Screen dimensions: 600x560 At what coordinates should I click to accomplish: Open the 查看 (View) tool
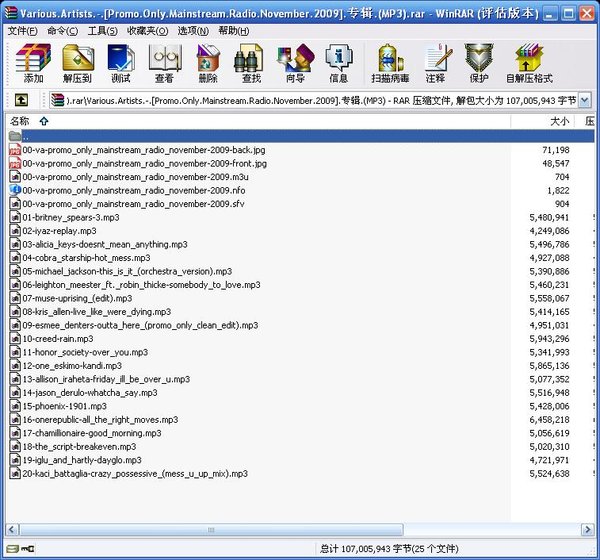point(165,63)
